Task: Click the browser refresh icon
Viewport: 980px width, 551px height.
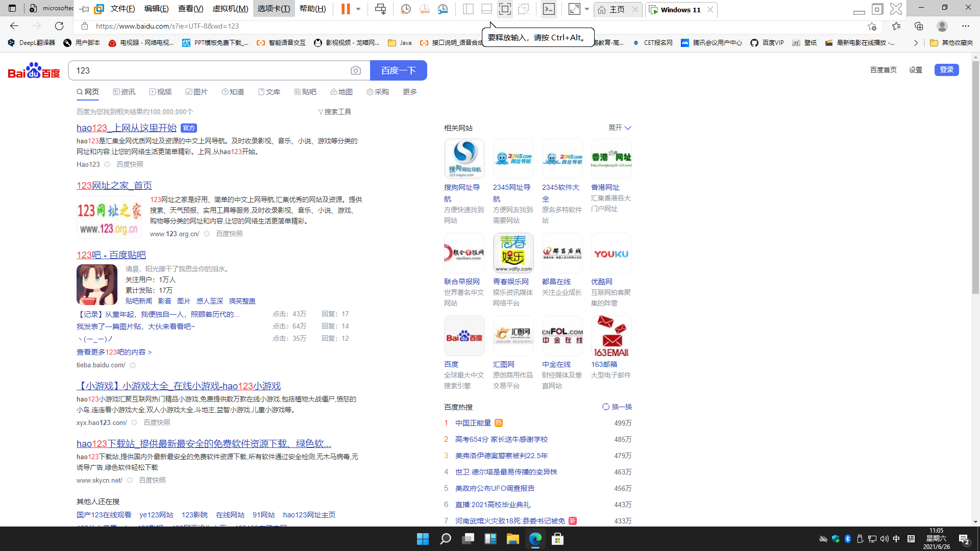Action: 59,26
